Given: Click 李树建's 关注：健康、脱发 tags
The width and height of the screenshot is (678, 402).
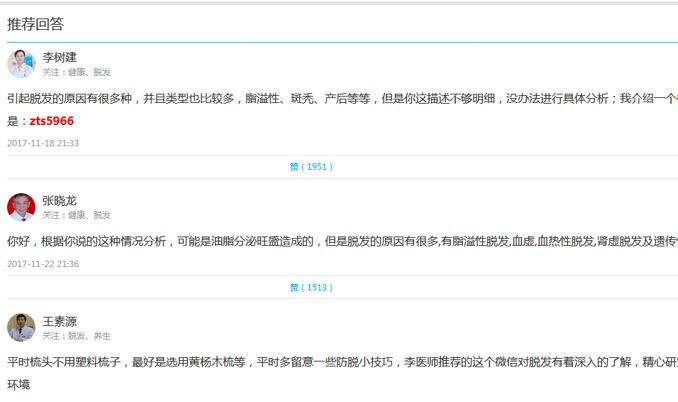Looking at the screenshot, I should (76, 73).
